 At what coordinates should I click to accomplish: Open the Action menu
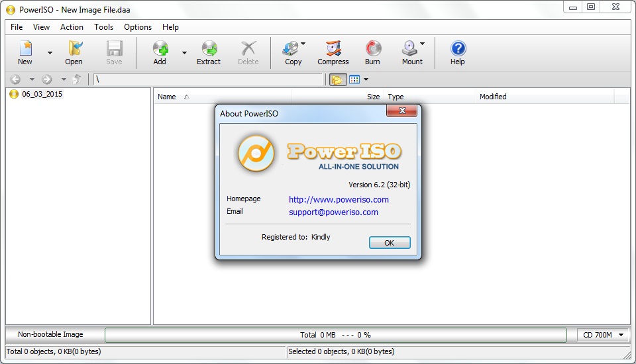pyautogui.click(x=72, y=27)
